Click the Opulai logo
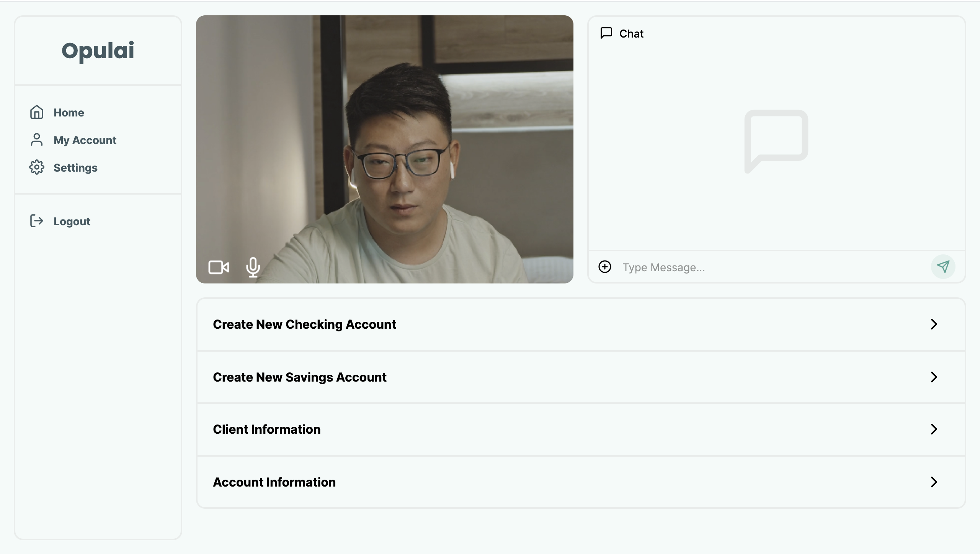This screenshot has width=980, height=554. click(x=98, y=51)
